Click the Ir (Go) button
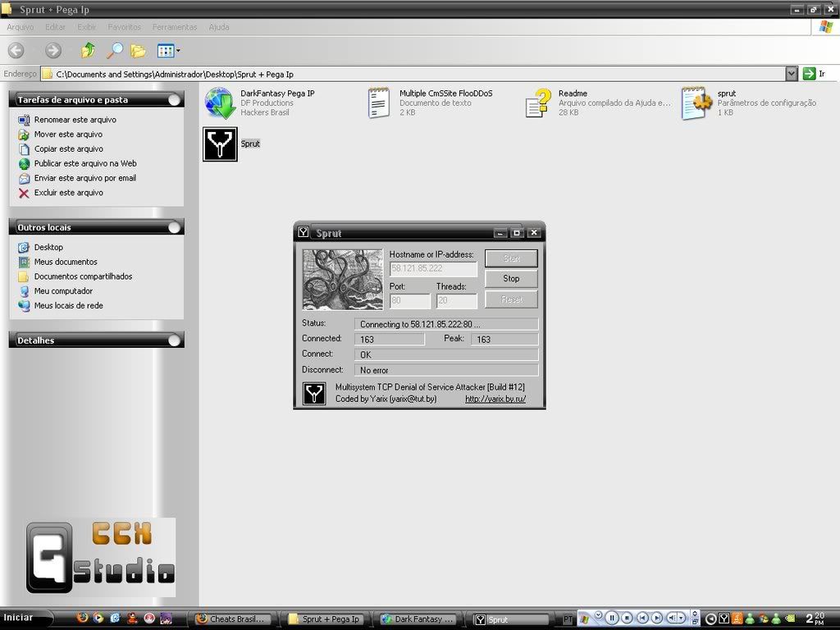840x630 pixels. [815, 74]
